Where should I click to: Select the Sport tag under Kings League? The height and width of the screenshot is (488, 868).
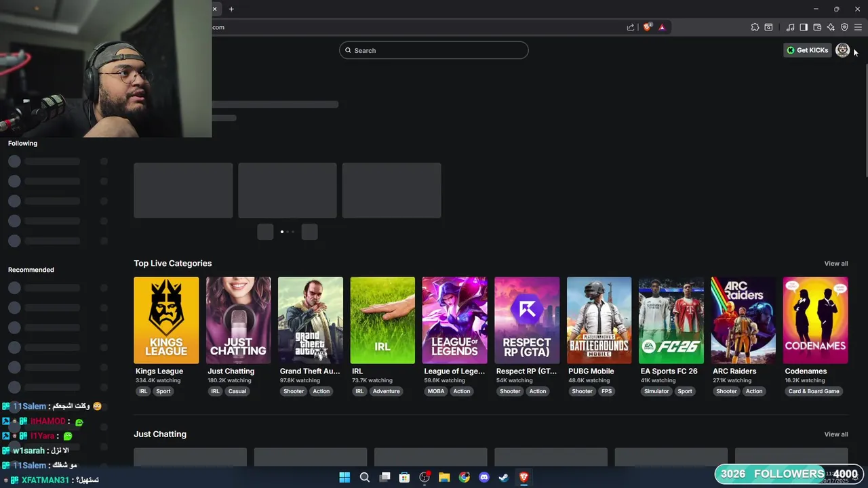pyautogui.click(x=163, y=391)
